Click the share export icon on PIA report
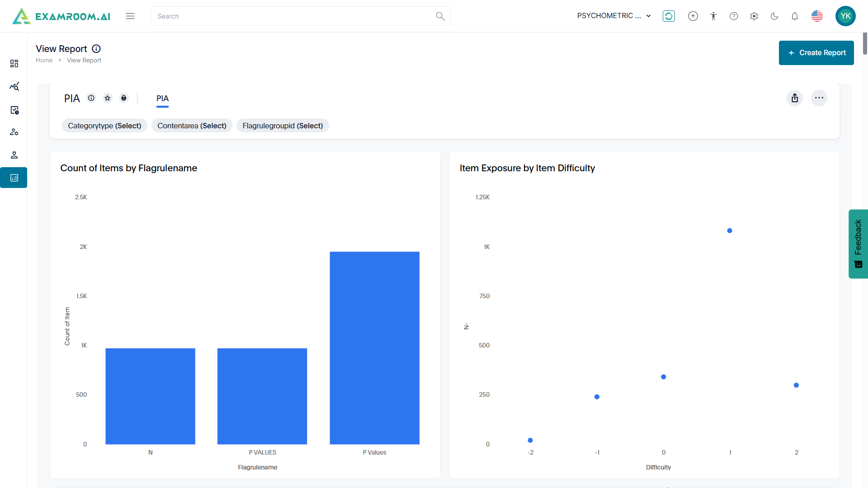Viewport: 868px width, 488px height. click(x=795, y=98)
